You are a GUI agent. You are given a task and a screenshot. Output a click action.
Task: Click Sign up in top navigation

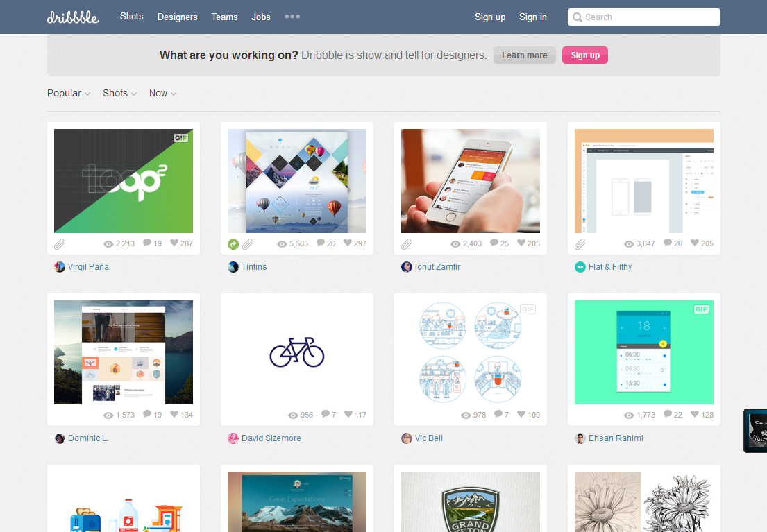[x=489, y=17]
